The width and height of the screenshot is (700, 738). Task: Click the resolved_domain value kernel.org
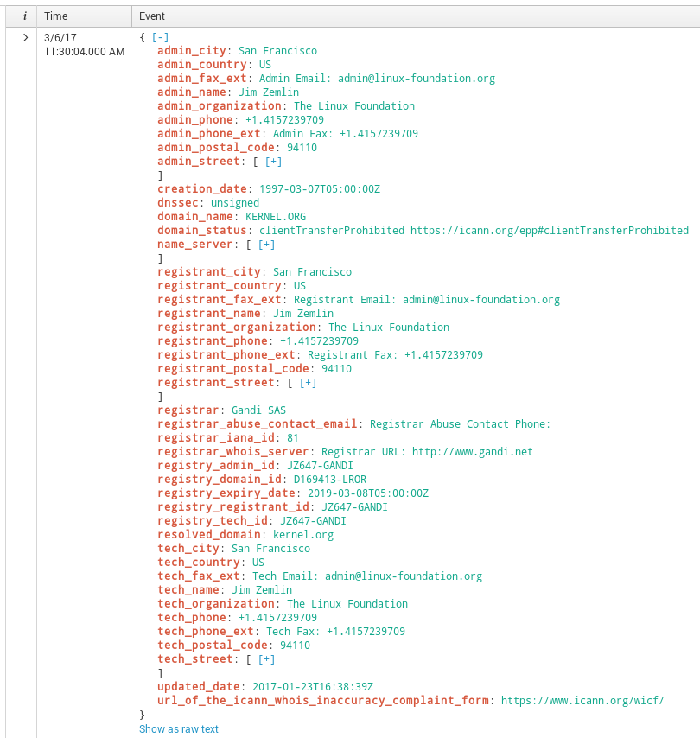point(303,535)
